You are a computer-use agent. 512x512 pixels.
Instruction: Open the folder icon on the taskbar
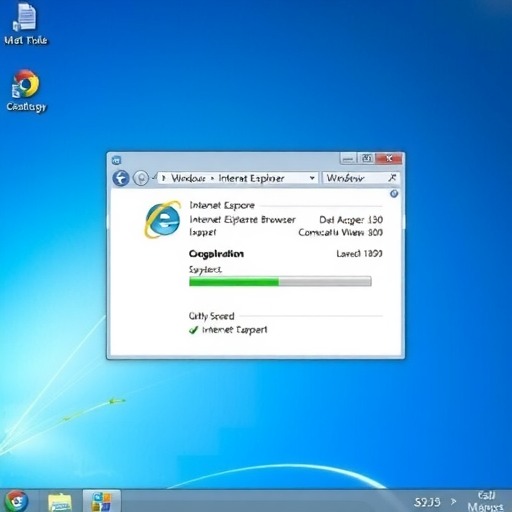tap(60, 502)
